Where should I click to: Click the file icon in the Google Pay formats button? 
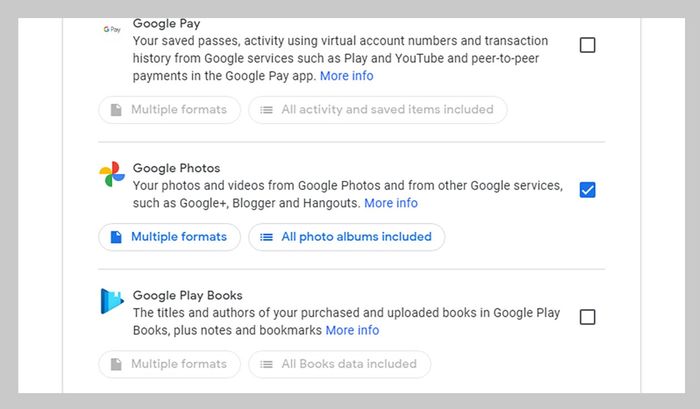(116, 109)
